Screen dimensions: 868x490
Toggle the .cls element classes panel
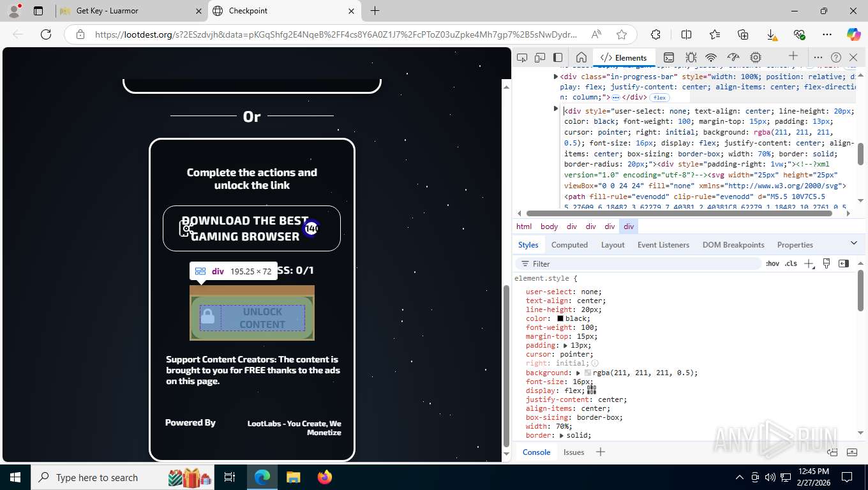791,264
